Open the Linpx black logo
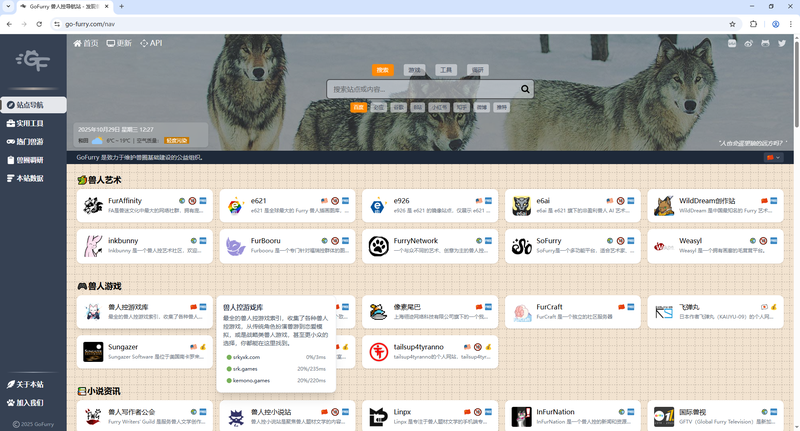Viewport: 800px width, 431px height. pyautogui.click(x=378, y=417)
